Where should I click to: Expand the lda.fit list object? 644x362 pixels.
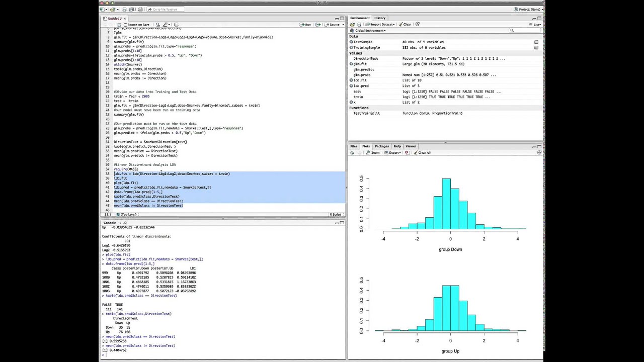[x=351, y=80]
